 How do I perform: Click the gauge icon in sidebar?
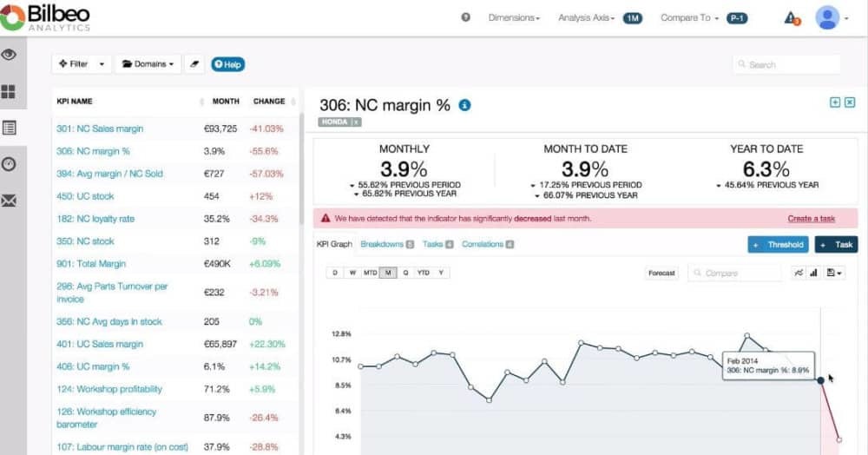point(10,164)
